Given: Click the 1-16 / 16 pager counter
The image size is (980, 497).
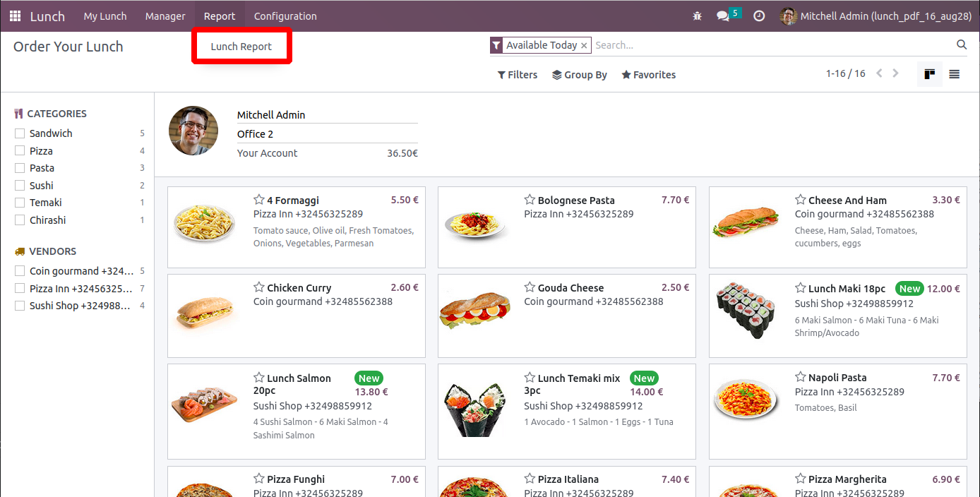Looking at the screenshot, I should [845, 73].
